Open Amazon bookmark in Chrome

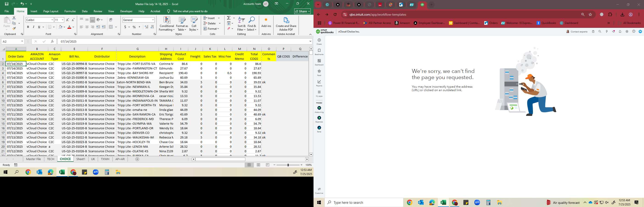pos(402,23)
